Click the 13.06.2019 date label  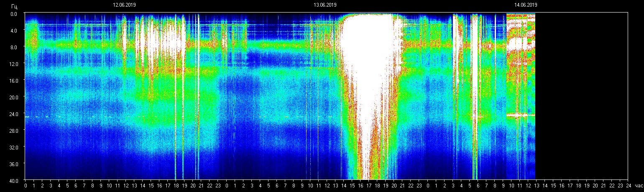(325, 5)
